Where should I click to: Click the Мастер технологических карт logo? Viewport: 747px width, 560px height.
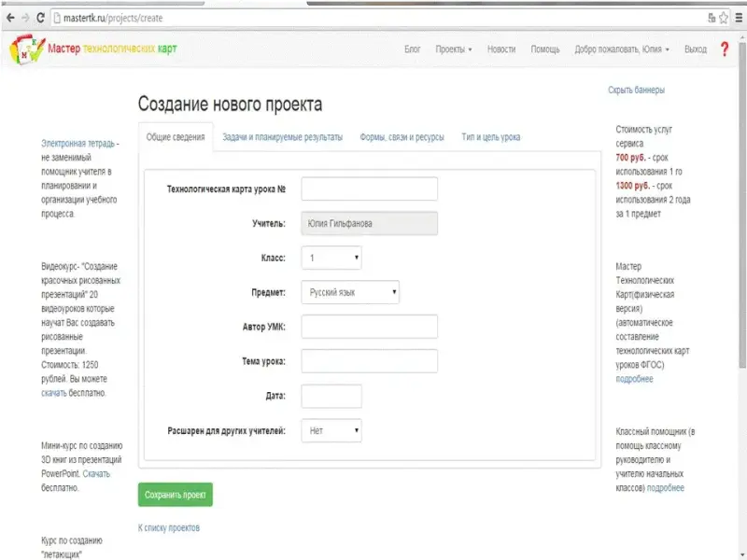pos(93,49)
